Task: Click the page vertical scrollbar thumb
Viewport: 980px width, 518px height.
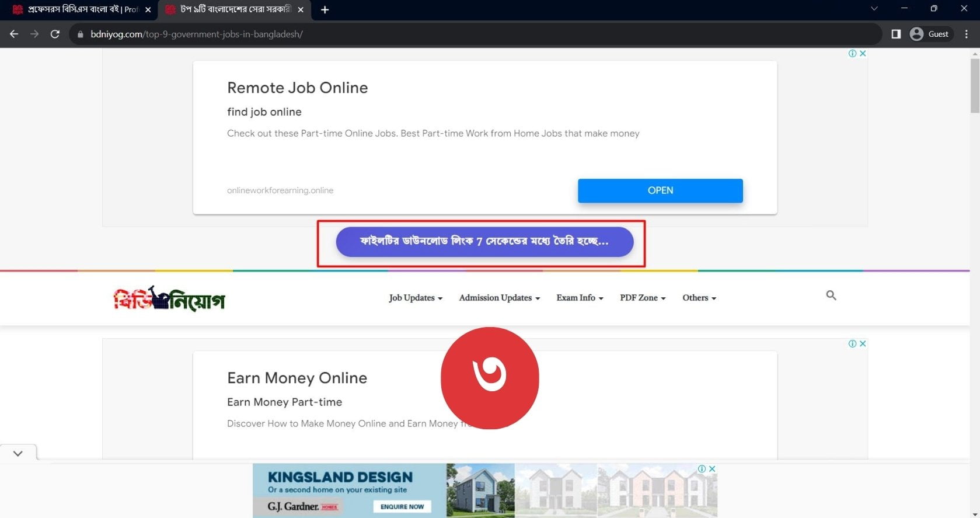Action: [x=975, y=85]
